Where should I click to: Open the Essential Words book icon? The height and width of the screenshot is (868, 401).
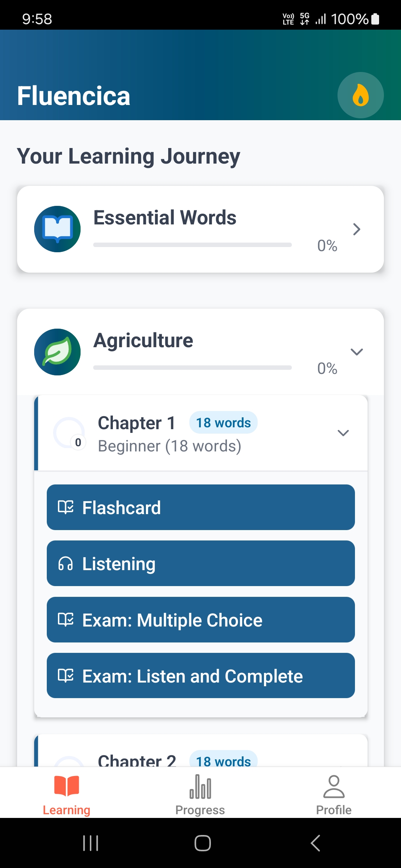[x=58, y=229]
